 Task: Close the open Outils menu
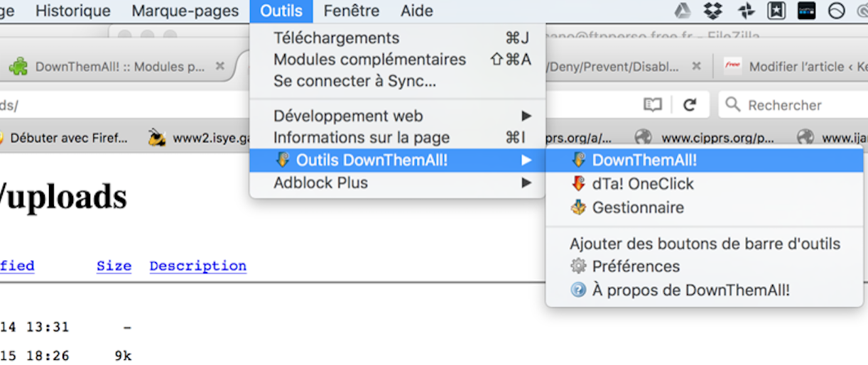(x=281, y=11)
